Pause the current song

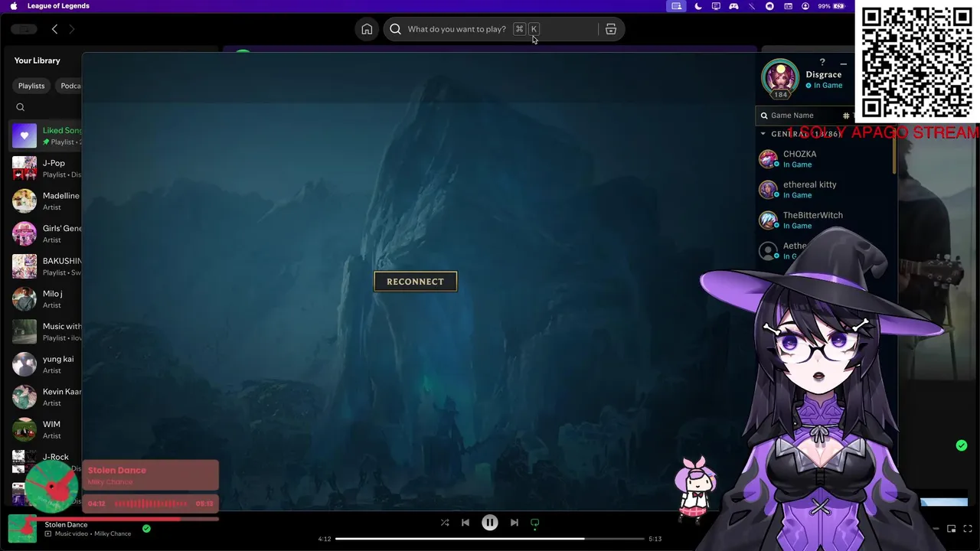490,523
